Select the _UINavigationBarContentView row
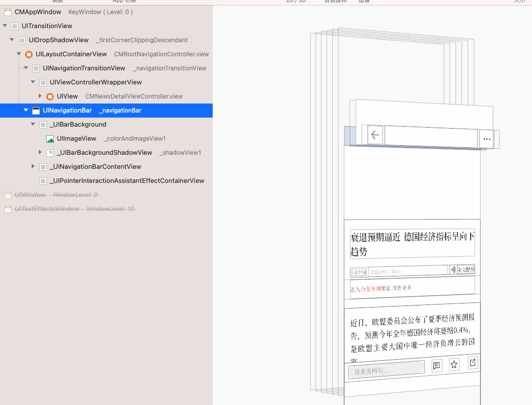Image resolution: width=532 pixels, height=405 pixels. pyautogui.click(x=106, y=167)
